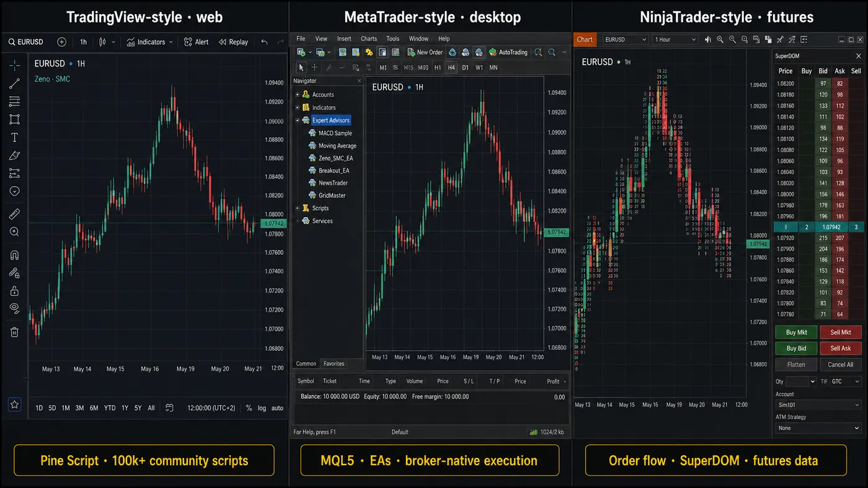
Task: Select the 1h interval button in TradingView
Action: pyautogui.click(x=83, y=42)
